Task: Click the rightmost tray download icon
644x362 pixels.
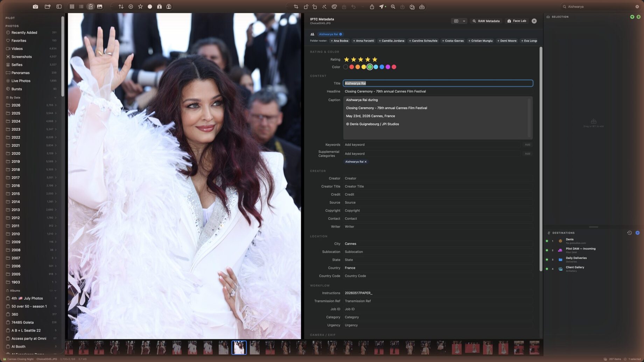Action: 422,7
